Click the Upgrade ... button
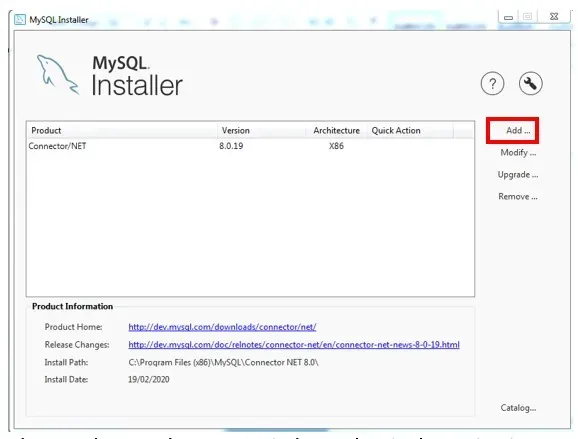Image resolution: width=578 pixels, height=439 pixels. [x=518, y=175]
